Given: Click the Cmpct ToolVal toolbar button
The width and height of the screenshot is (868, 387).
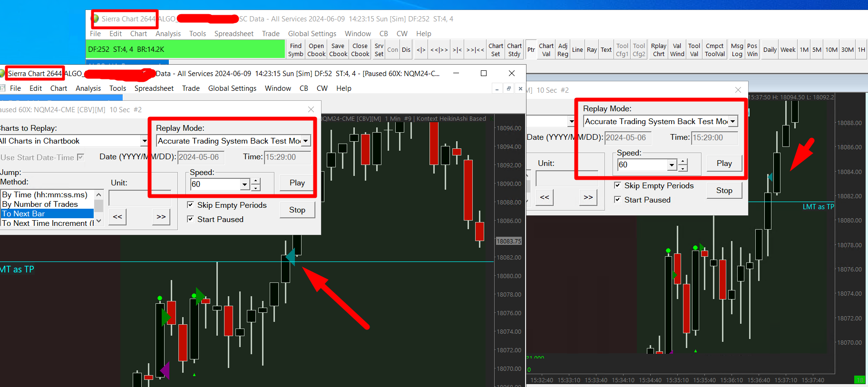Looking at the screenshot, I should pos(715,49).
